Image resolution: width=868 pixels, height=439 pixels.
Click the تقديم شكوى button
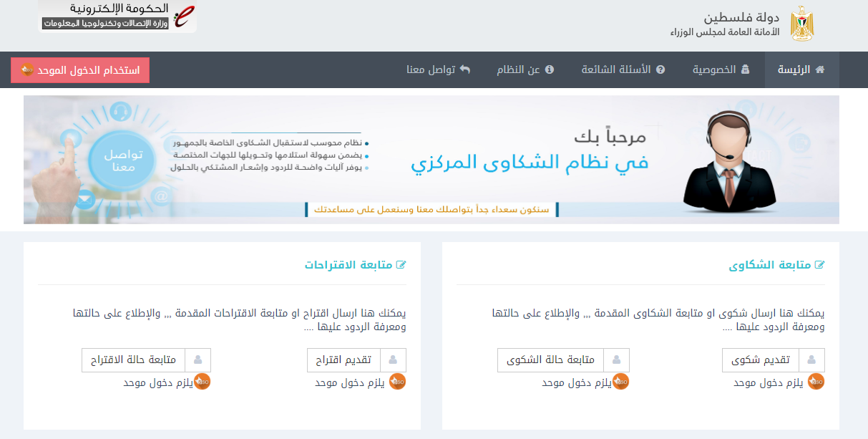pyautogui.click(x=760, y=360)
